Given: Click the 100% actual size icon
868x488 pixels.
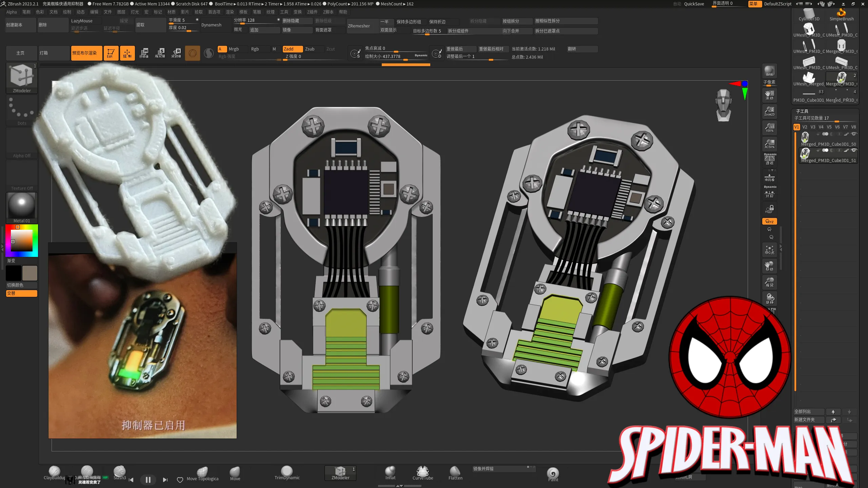Looking at the screenshot, I should point(770,128).
